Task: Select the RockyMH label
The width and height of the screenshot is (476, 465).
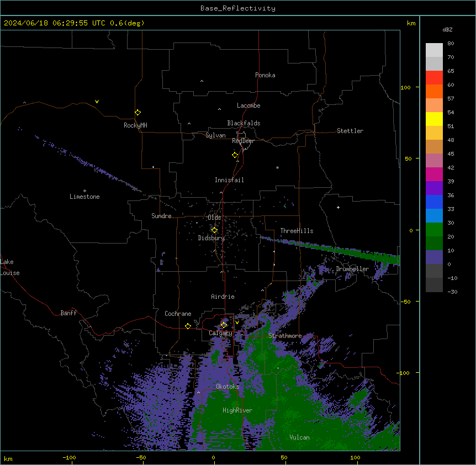Action: 135,125
